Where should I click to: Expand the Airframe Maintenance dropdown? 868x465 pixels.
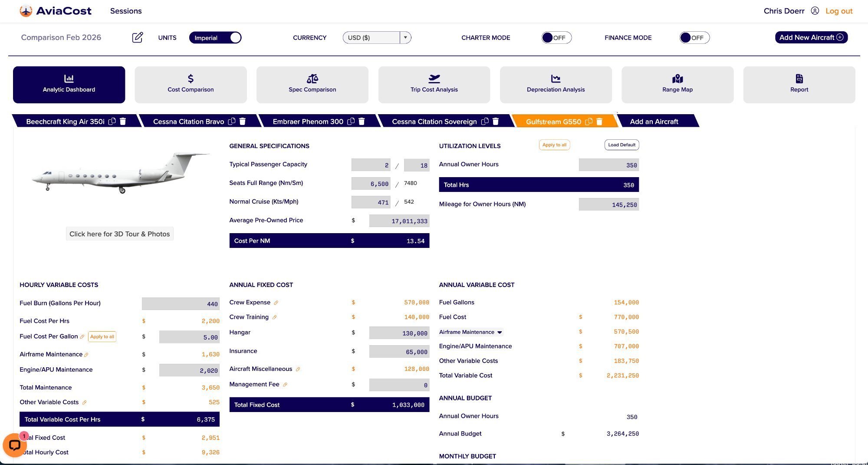click(500, 332)
